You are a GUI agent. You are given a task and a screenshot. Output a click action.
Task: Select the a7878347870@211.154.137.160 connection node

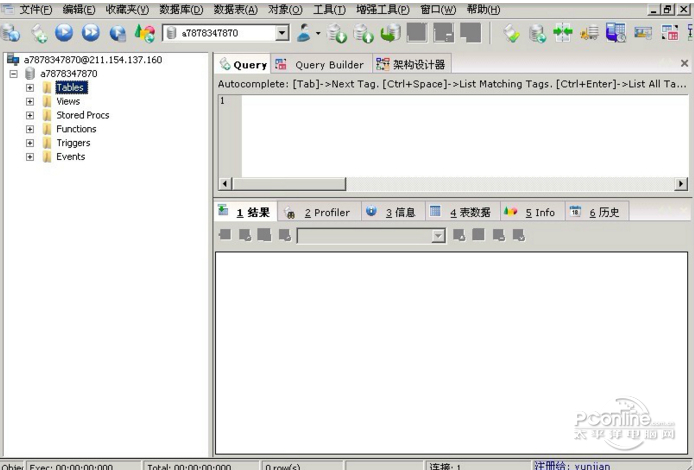click(93, 60)
